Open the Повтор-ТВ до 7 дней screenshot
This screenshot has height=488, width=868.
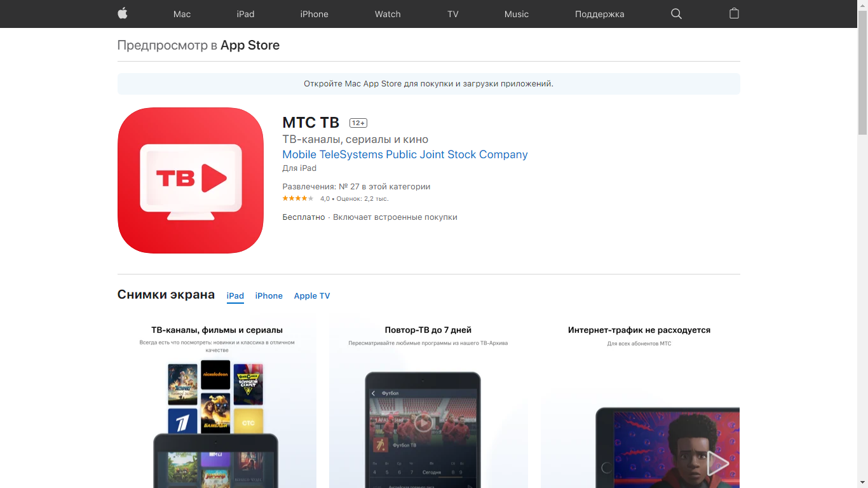tap(428, 401)
